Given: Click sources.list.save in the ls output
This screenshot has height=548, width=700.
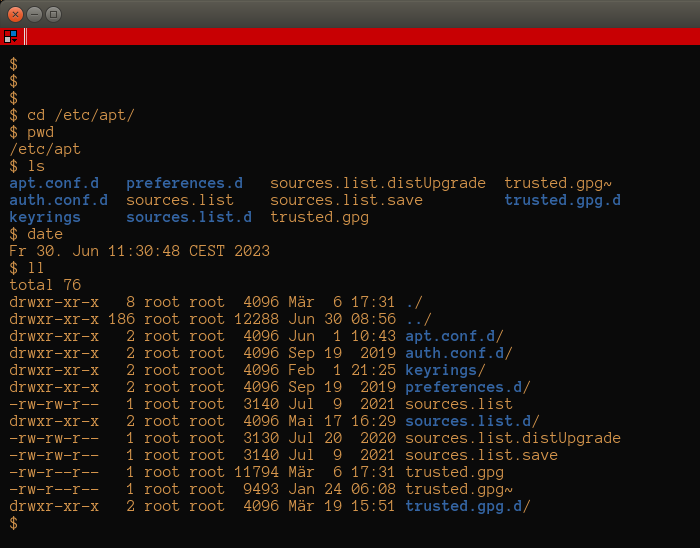Looking at the screenshot, I should coord(346,200).
